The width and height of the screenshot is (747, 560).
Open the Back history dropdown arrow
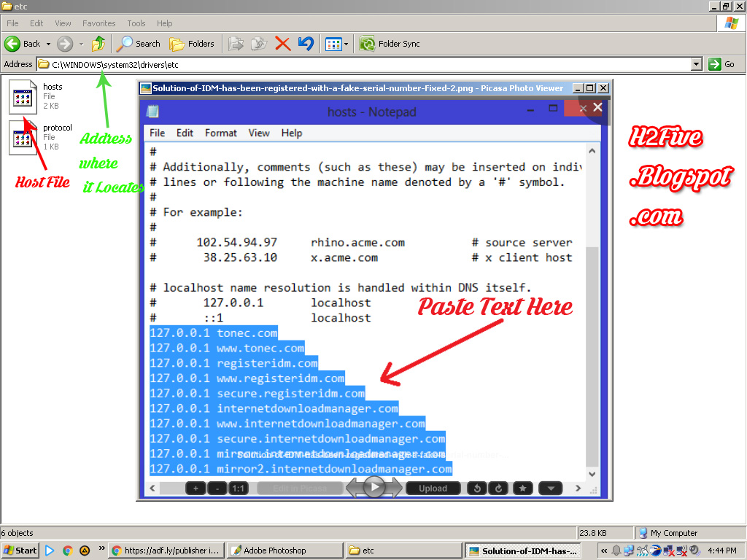coord(48,44)
